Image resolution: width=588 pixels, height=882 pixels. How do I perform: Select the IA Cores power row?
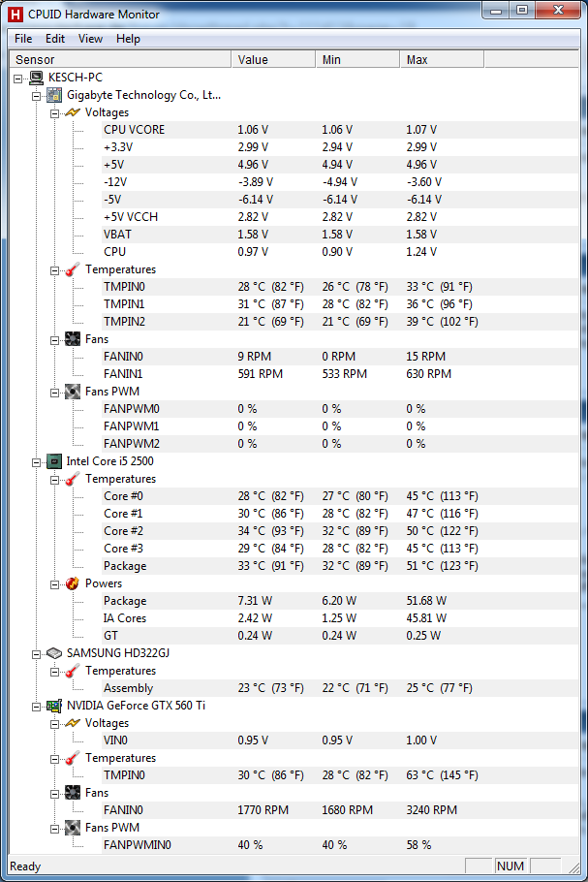[340, 618]
